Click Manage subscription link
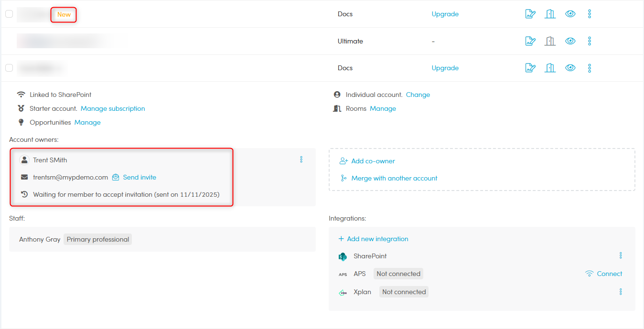644x329 pixels. tap(113, 108)
